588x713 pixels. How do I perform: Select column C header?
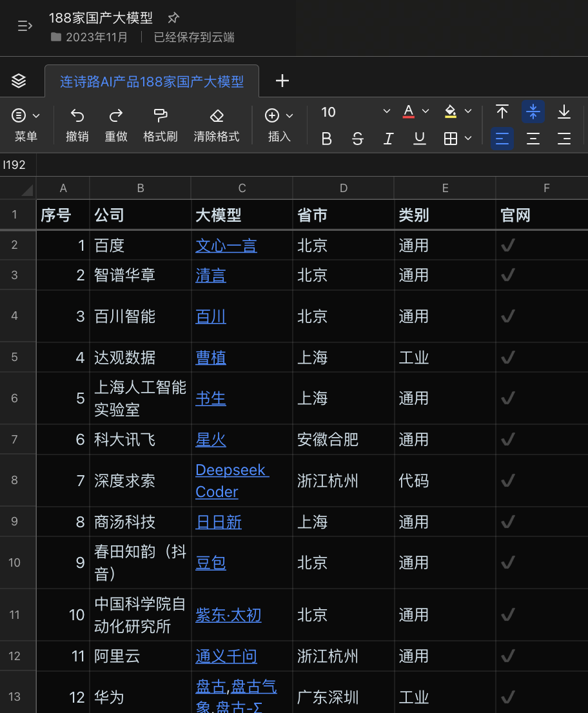coord(242,188)
